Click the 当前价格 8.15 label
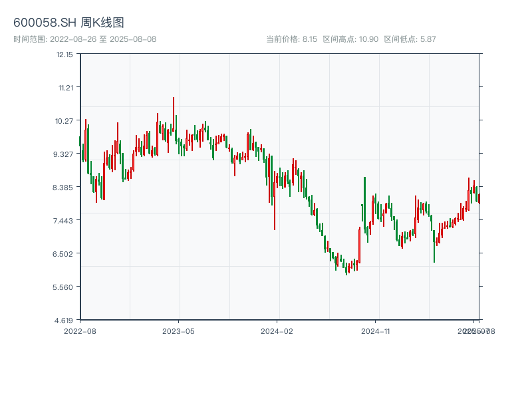 (291, 39)
